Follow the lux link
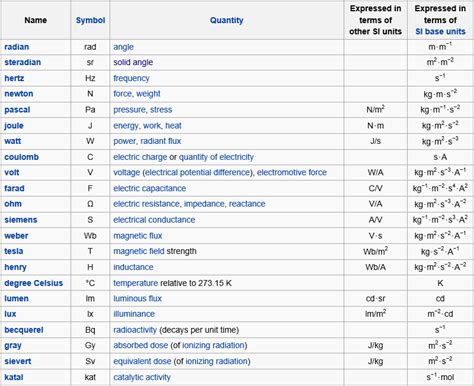 pyautogui.click(x=10, y=314)
